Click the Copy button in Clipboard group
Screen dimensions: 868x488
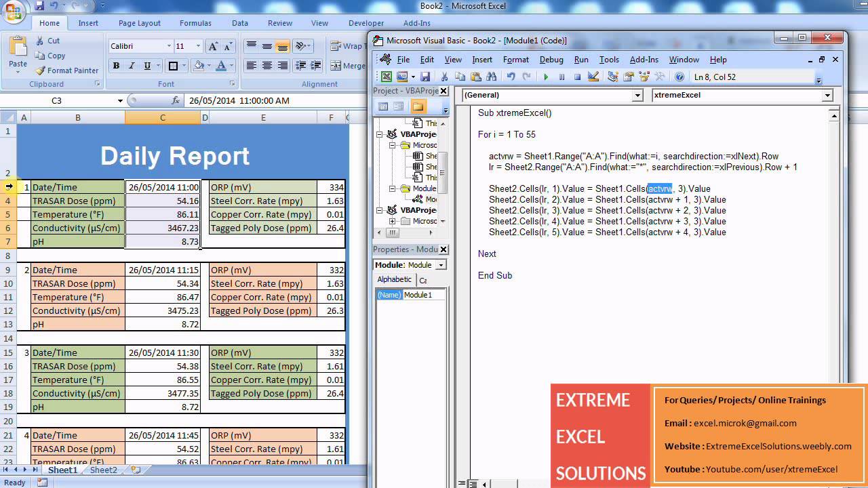51,56
